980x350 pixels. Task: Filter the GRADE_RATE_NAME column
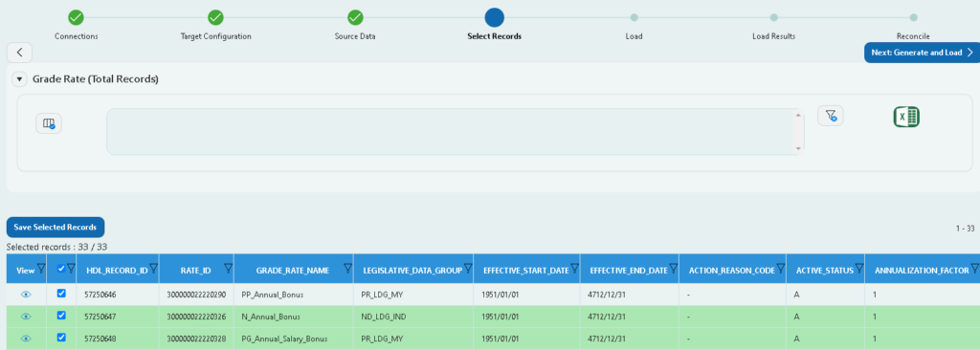(x=347, y=270)
